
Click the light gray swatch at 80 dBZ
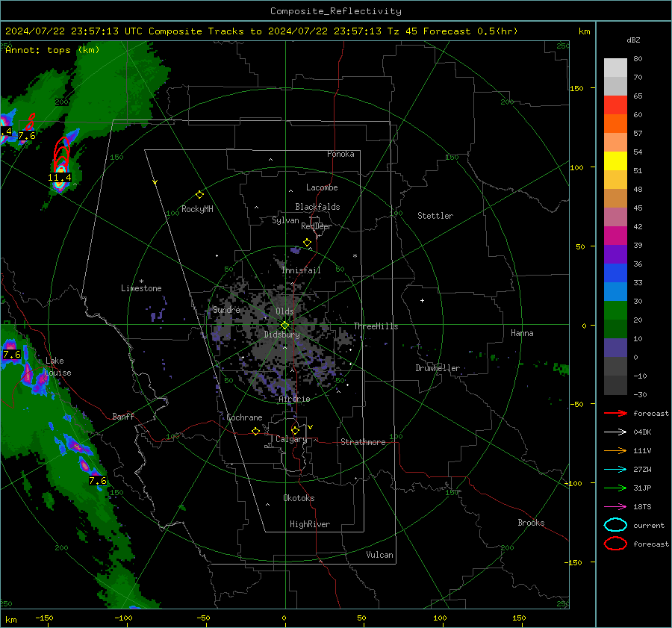tap(615, 67)
